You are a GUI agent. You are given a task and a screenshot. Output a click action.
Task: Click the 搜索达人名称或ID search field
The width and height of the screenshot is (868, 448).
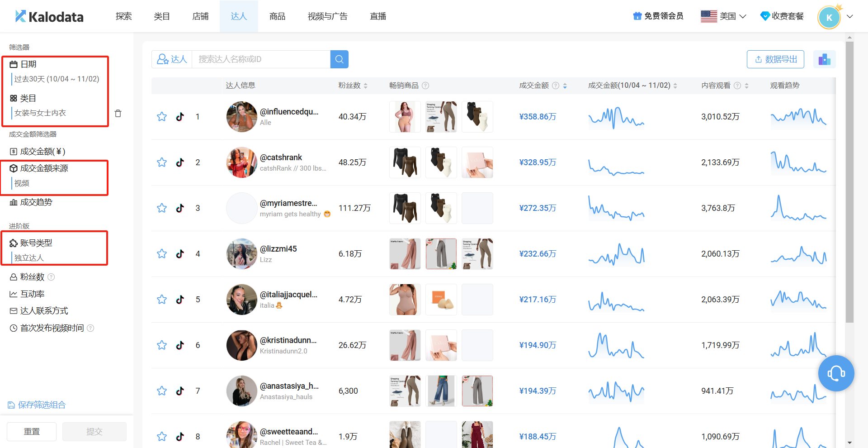(x=261, y=59)
